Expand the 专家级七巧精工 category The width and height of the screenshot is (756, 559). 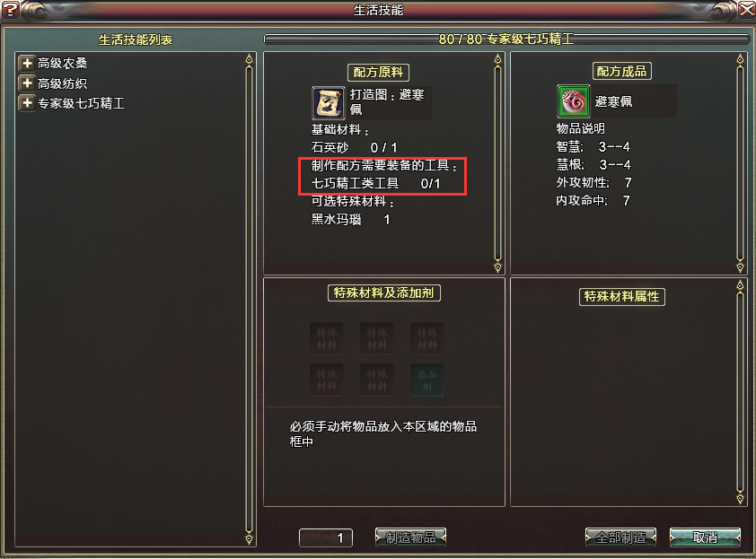point(27,102)
